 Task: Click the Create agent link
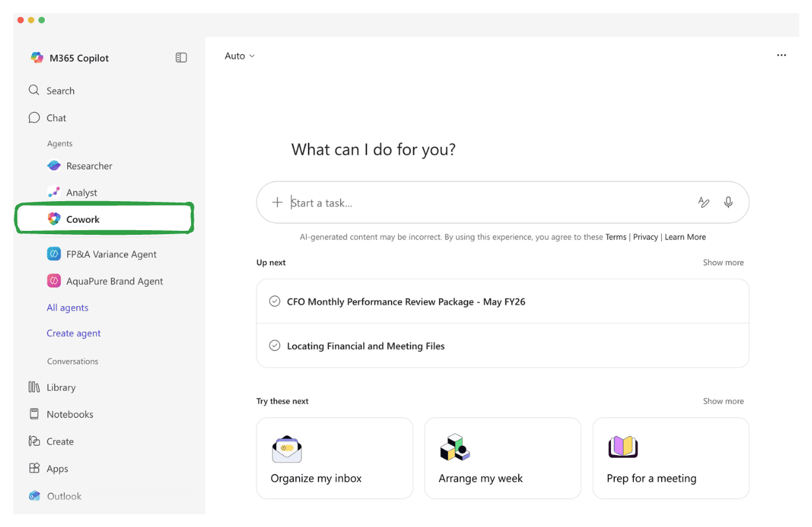[x=74, y=333]
